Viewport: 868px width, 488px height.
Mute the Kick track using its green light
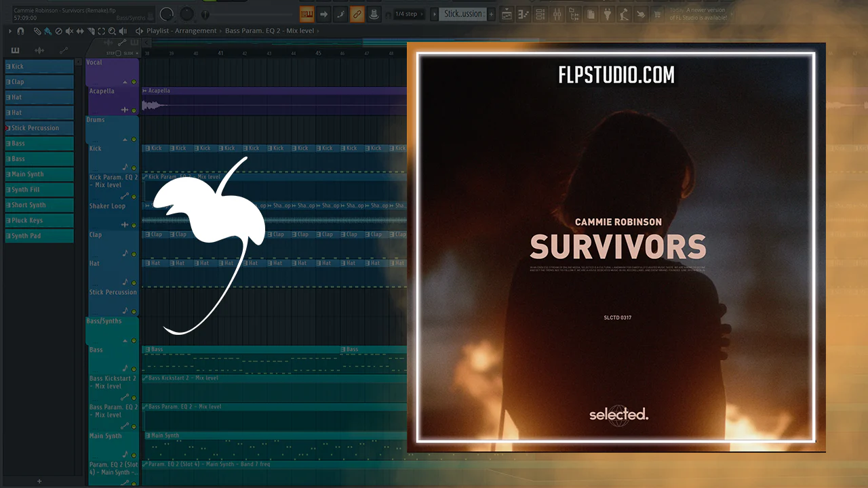pyautogui.click(x=134, y=168)
